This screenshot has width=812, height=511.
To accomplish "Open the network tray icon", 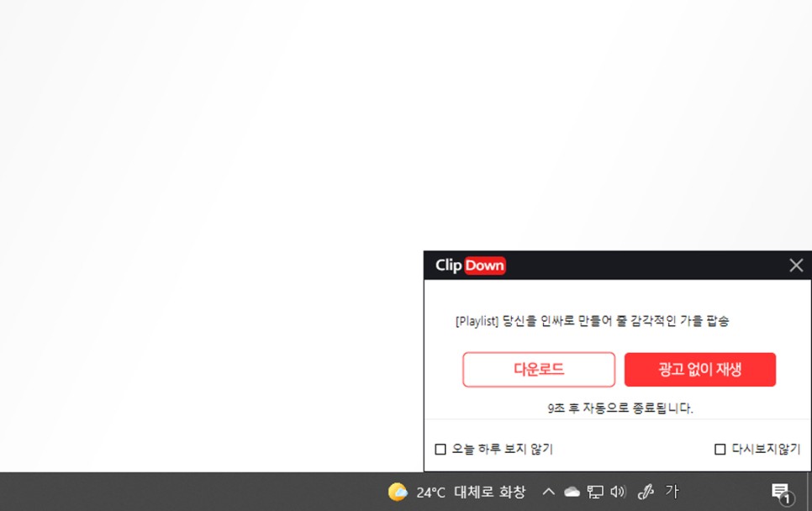I will tap(595, 492).
